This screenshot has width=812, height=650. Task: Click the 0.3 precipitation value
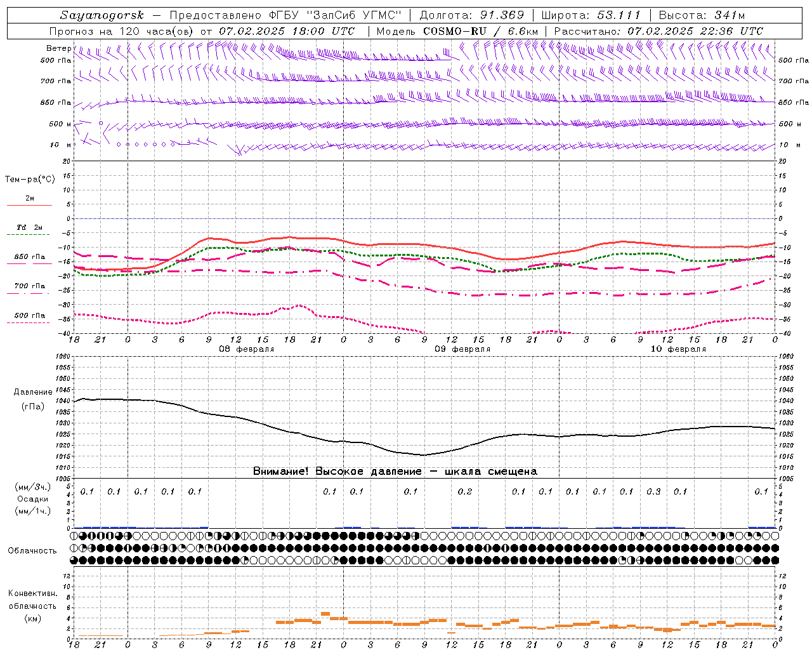click(653, 491)
